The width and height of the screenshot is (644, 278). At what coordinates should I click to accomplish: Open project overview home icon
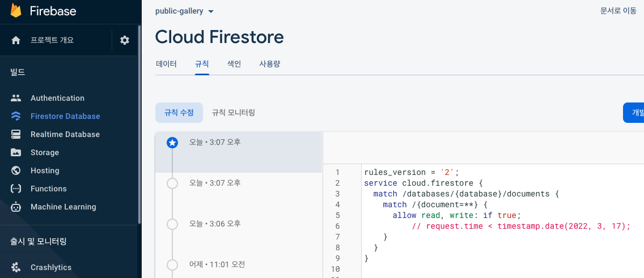[x=16, y=40]
